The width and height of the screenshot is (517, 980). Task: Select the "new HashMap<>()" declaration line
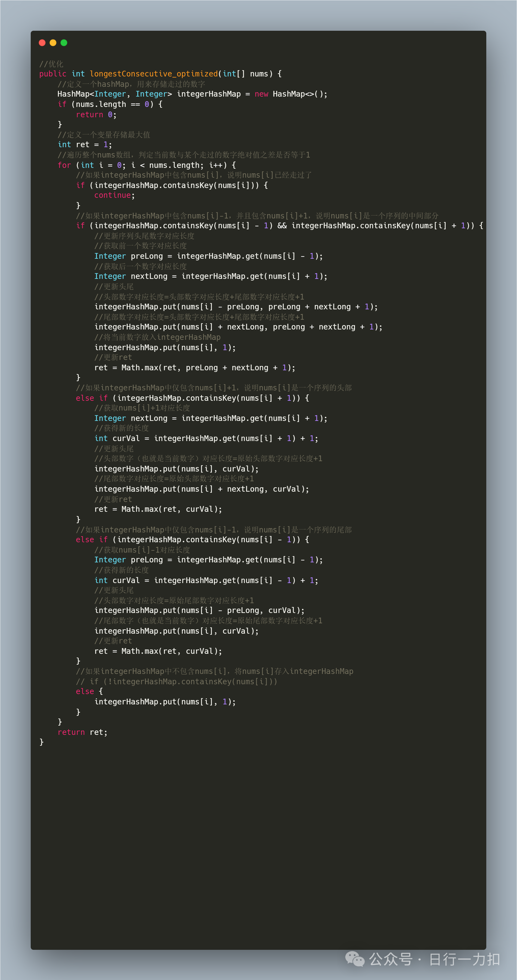click(x=192, y=94)
